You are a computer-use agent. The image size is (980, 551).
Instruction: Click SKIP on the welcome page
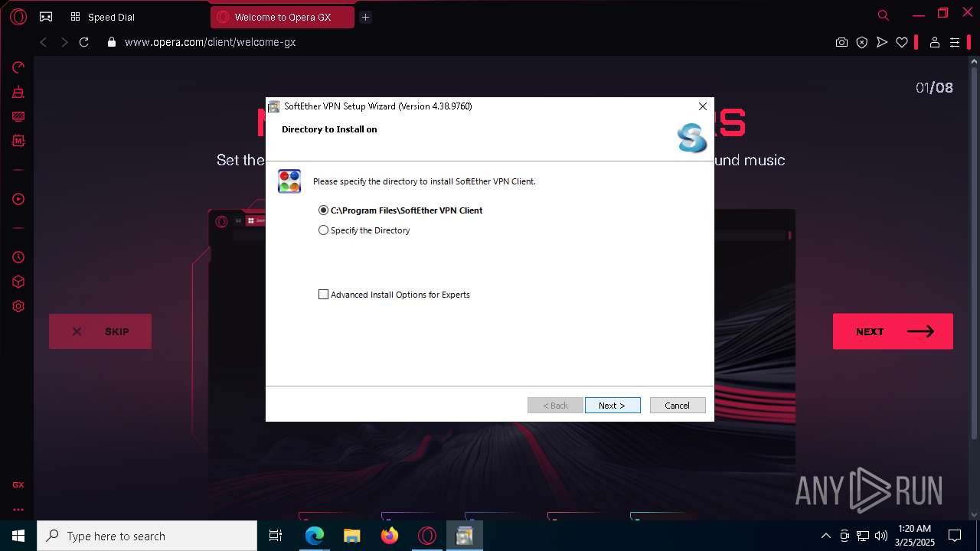click(100, 331)
